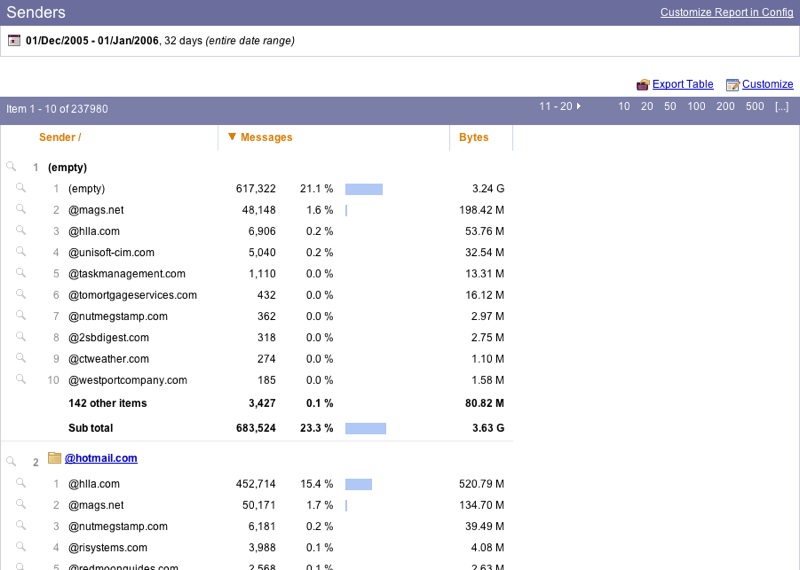Screen dimensions: 800x570
Task: Sort table by Bytes column header
Action: tap(474, 137)
